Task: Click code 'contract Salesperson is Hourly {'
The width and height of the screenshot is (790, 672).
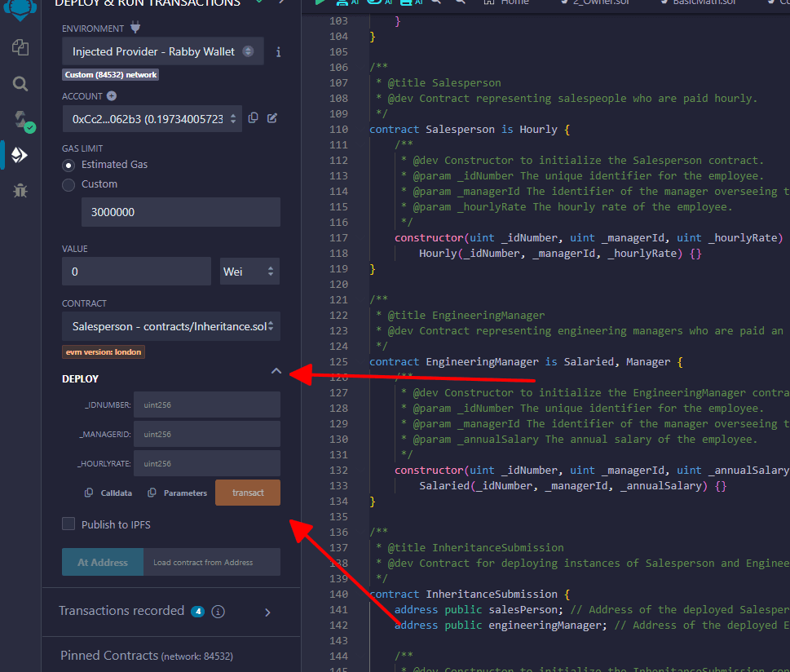Action: 470,130
